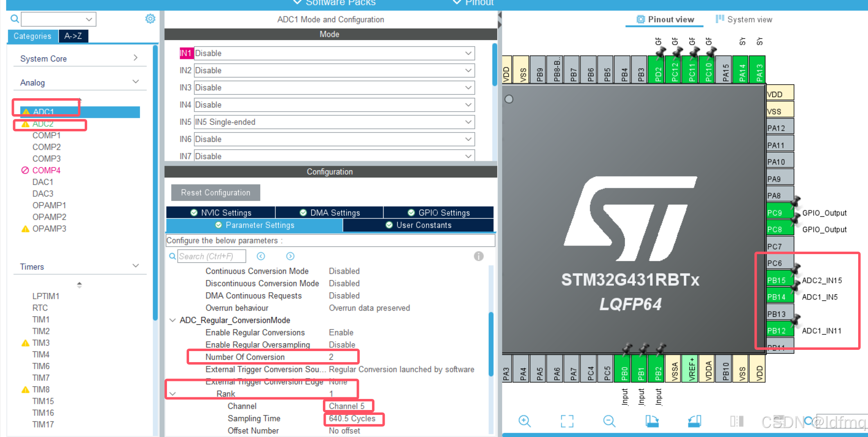Viewport: 868px width, 437px height.
Task: Open the category search combo box
Action: [59, 19]
